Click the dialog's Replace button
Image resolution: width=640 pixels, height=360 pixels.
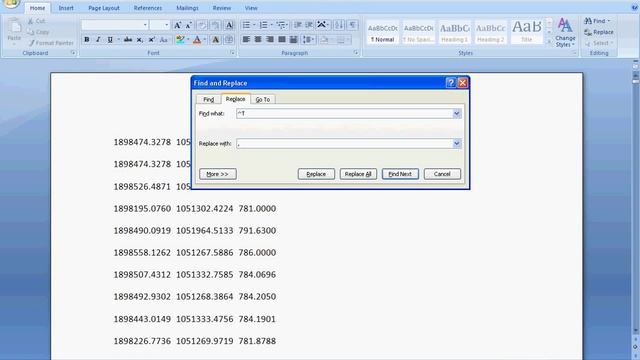pyautogui.click(x=316, y=174)
